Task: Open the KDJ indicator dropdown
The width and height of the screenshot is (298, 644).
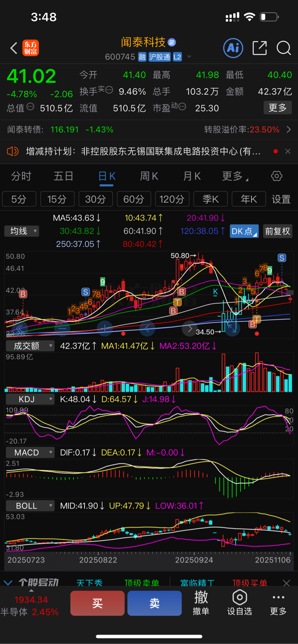Action: (30, 399)
